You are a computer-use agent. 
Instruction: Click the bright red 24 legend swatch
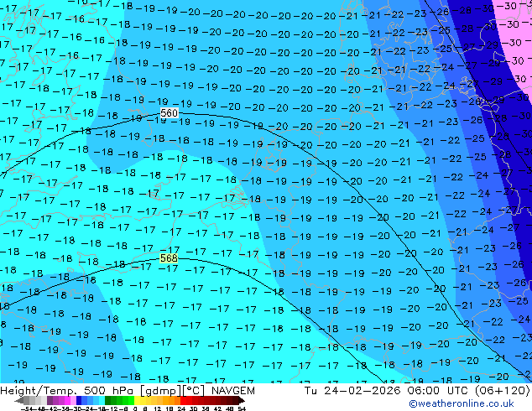(183, 400)
